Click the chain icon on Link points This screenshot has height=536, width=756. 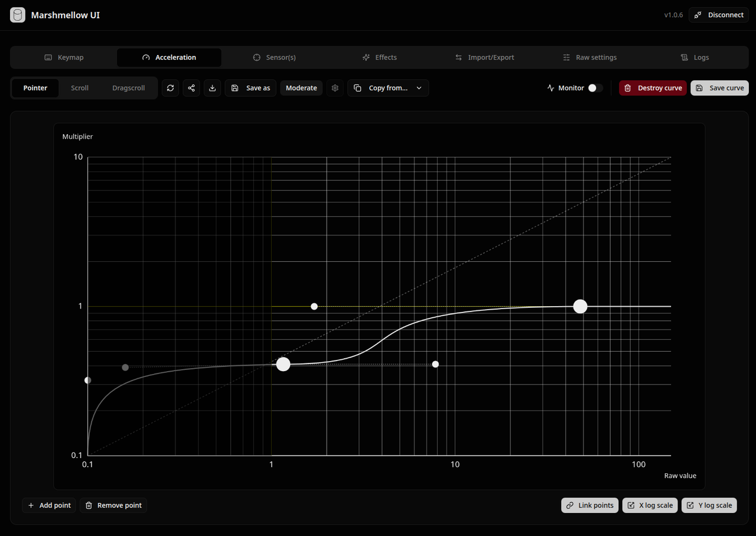coord(570,505)
